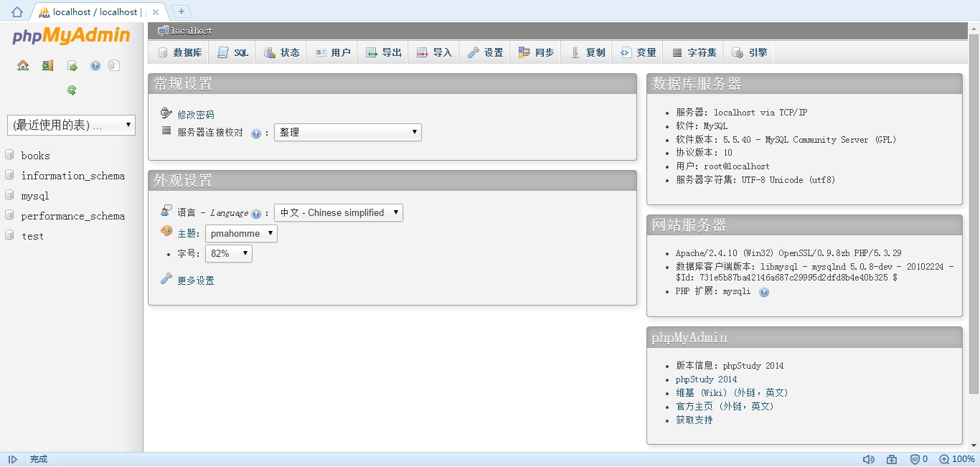Switch to the 状态 tab
Viewport: 980px width, 467px height.
[x=281, y=52]
